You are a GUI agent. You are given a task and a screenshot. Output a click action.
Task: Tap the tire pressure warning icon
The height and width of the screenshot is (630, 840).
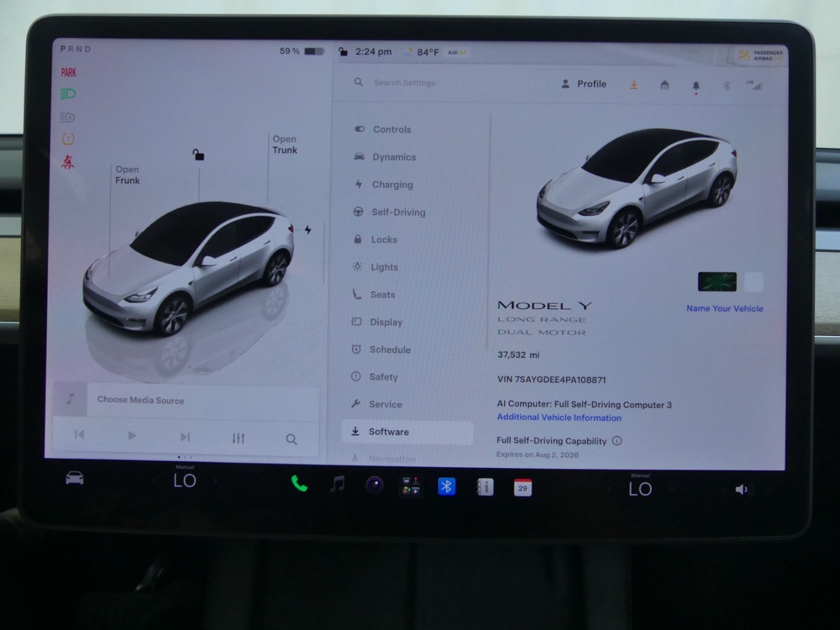(68, 139)
